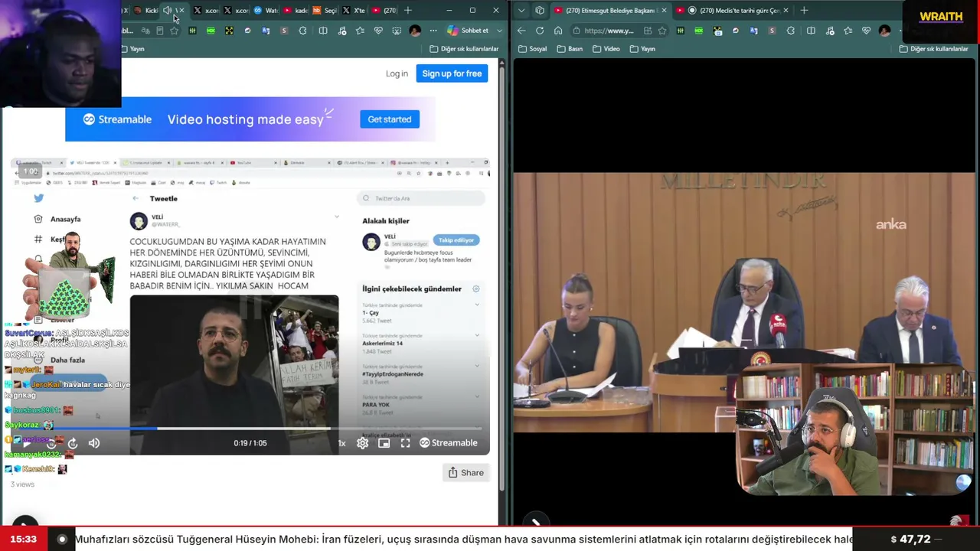The width and height of the screenshot is (980, 551).
Task: Toggle picture-in-picture on Streamable player
Action: [384, 443]
